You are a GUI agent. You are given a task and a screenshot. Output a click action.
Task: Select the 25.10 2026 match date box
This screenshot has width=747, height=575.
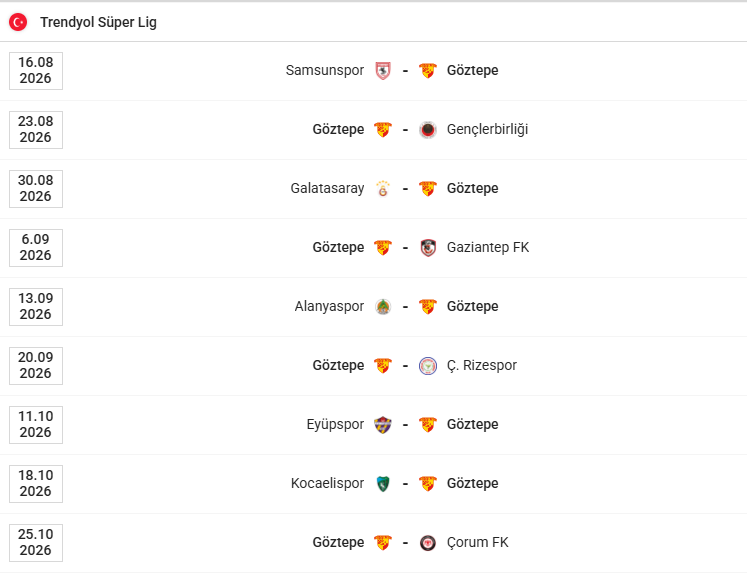click(x=36, y=543)
